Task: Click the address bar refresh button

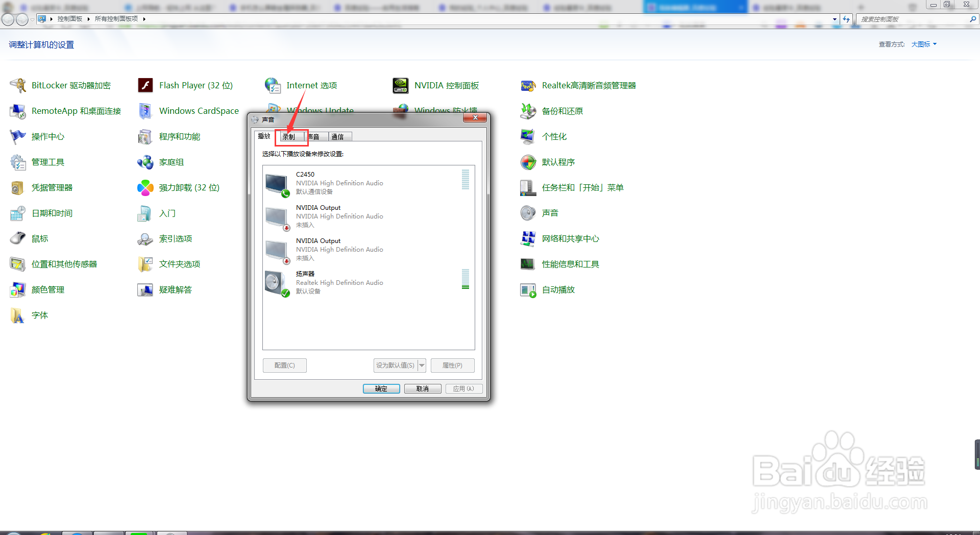Action: [x=846, y=19]
